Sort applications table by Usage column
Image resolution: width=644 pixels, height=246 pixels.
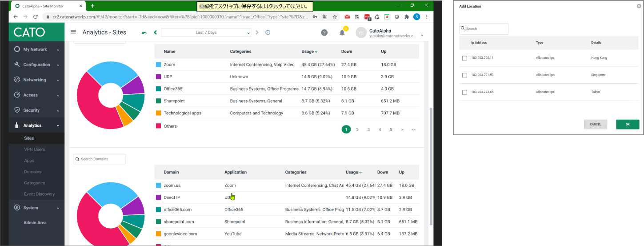[x=309, y=52]
